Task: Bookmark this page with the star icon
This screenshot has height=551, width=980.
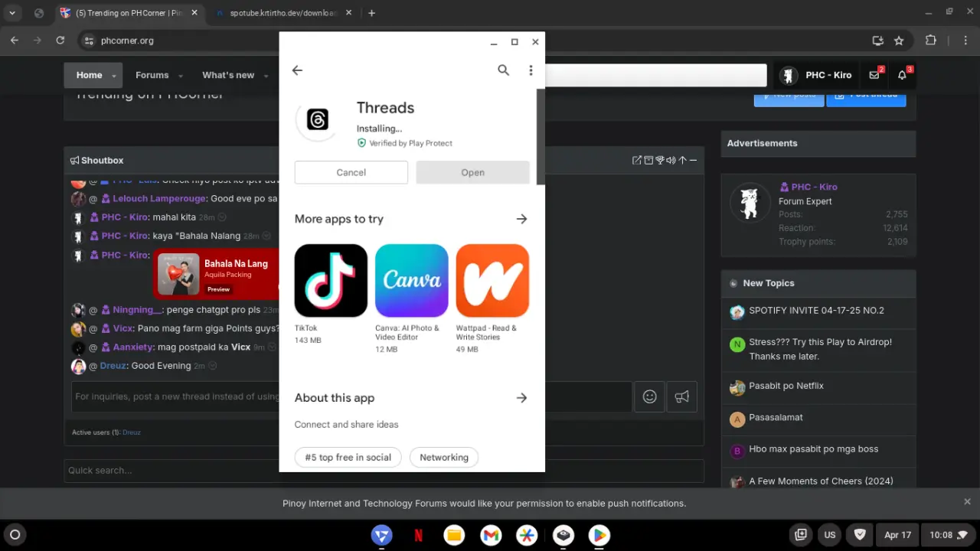Action: 899,41
